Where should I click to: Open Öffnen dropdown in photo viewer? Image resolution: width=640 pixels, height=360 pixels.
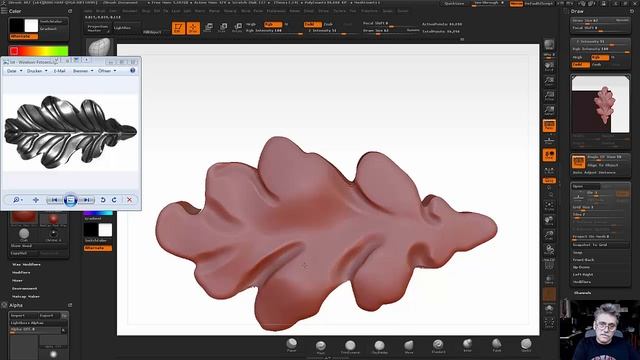pyautogui.click(x=107, y=71)
